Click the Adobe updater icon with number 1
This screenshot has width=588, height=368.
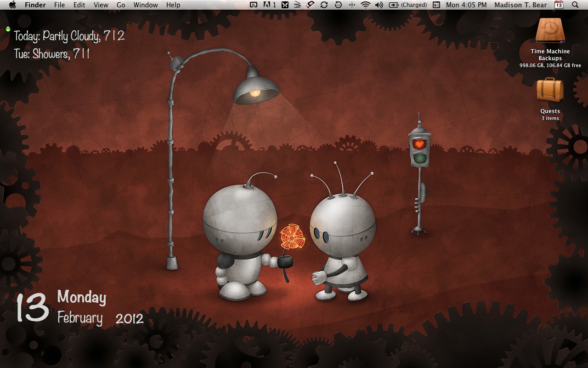[270, 5]
